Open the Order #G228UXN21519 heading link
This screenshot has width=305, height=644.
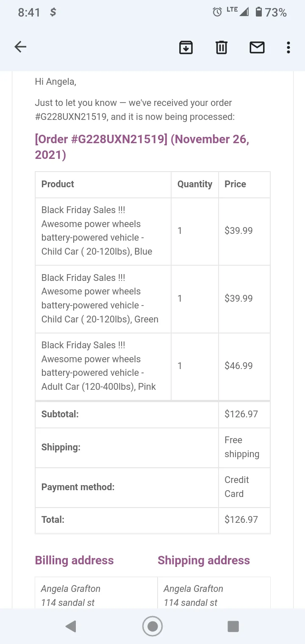click(142, 147)
